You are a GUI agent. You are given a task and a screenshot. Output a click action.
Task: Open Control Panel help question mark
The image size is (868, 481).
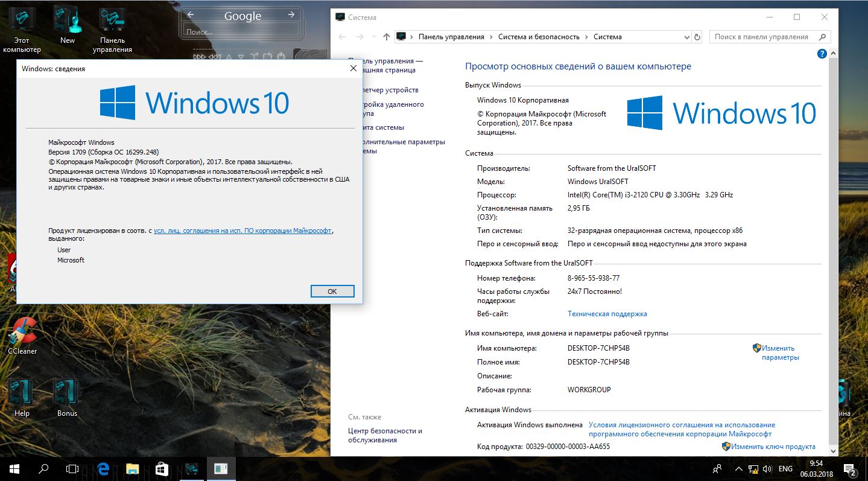pyautogui.click(x=822, y=54)
